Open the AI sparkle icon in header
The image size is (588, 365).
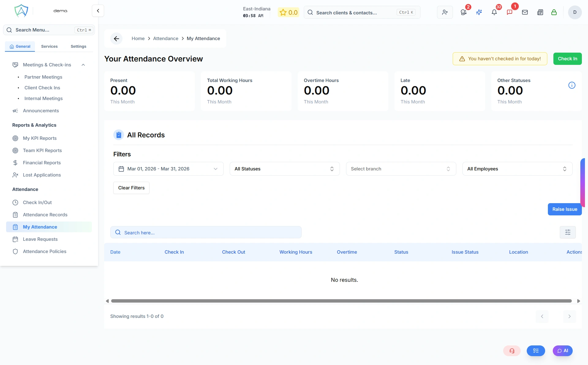(x=479, y=12)
